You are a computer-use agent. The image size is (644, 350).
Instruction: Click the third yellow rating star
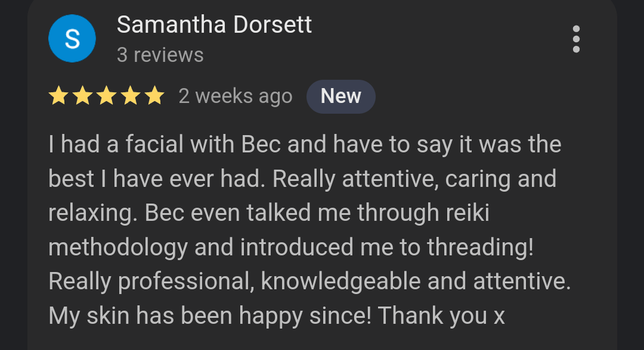(x=106, y=96)
